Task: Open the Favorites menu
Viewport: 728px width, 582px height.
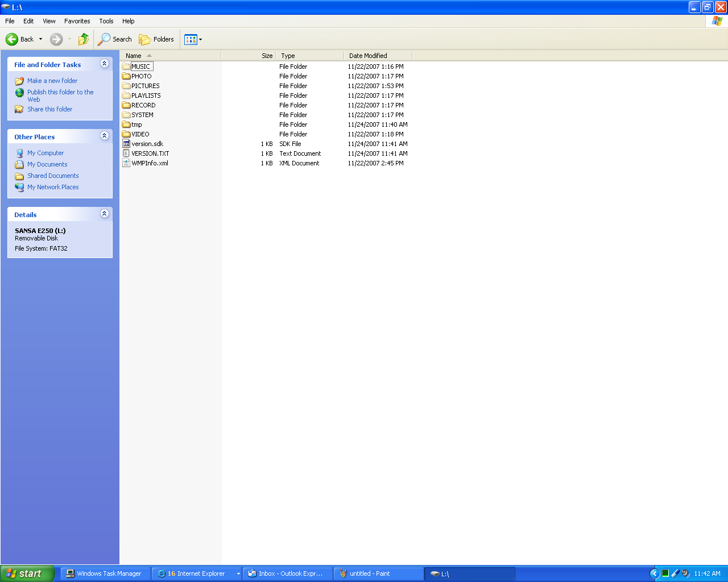Action: (77, 21)
